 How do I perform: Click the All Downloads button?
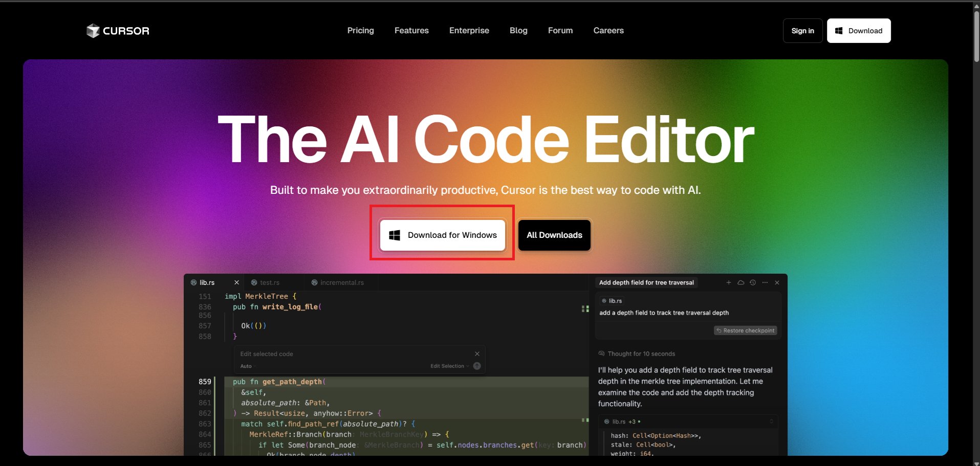click(x=554, y=235)
